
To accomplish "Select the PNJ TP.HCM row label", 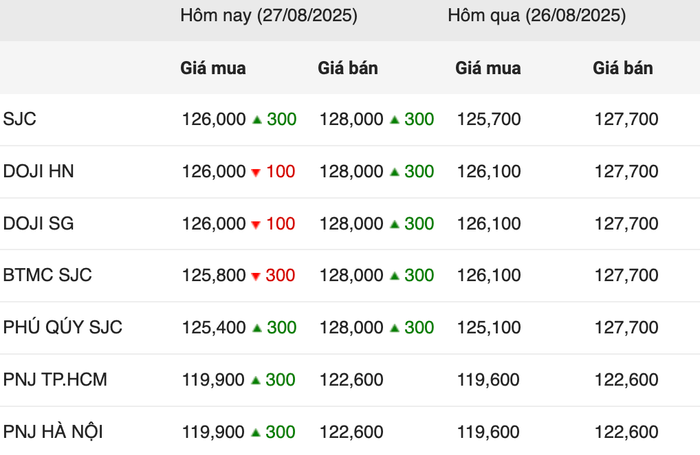I will coord(55,380).
